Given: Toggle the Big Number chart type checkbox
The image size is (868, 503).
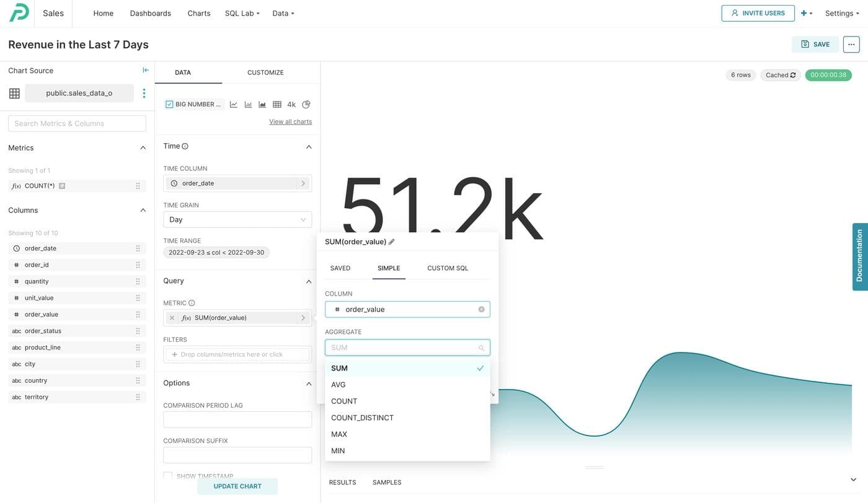Looking at the screenshot, I should point(169,105).
